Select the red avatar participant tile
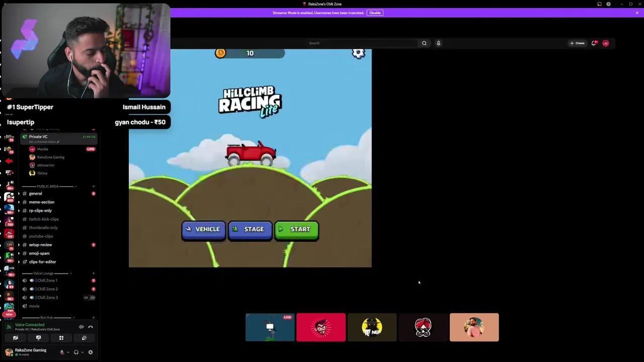Screen dimensions: 644x362 321,327
